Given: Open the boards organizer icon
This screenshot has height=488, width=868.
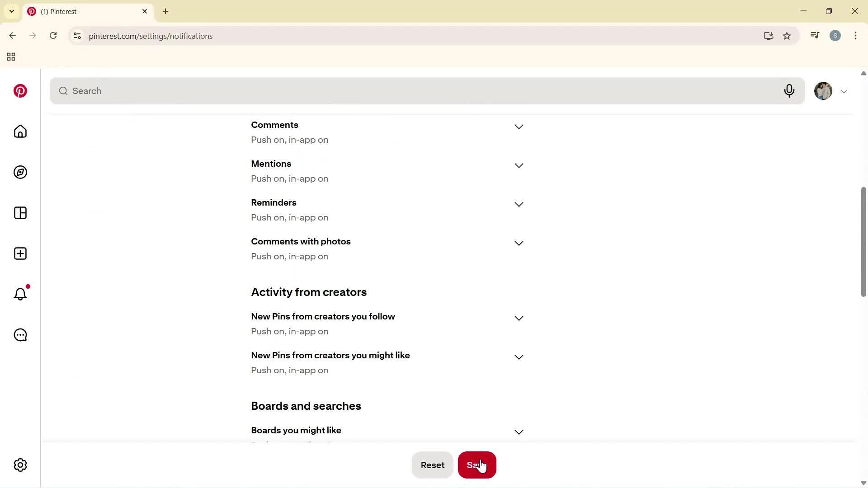Looking at the screenshot, I should (x=20, y=213).
